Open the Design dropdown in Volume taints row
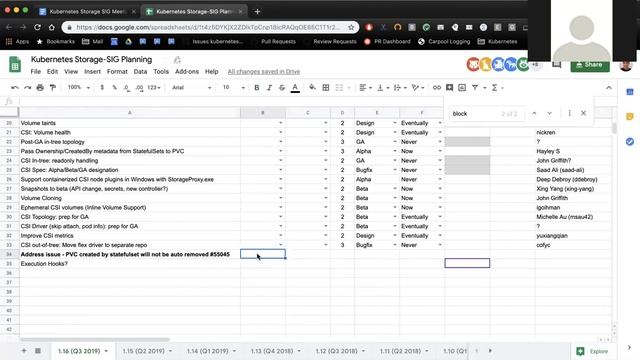 395,123
